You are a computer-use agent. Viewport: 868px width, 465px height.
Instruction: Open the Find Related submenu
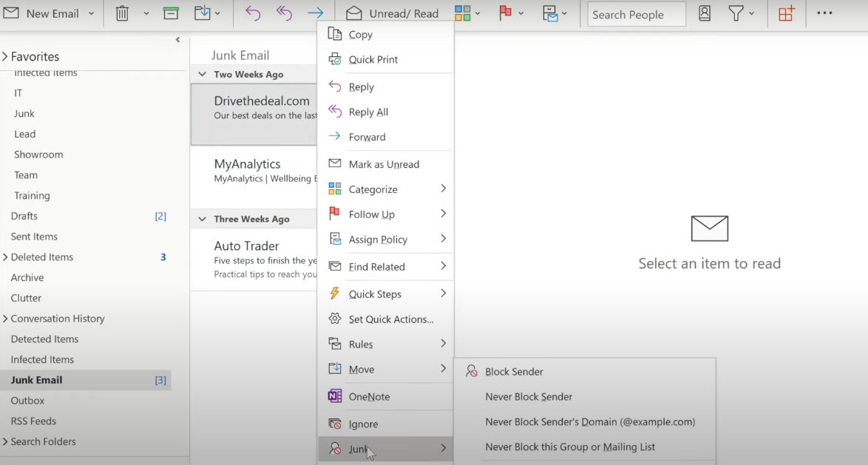pyautogui.click(x=386, y=267)
